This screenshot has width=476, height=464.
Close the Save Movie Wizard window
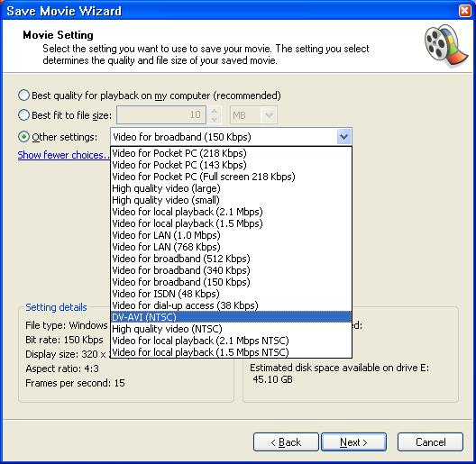464,11
